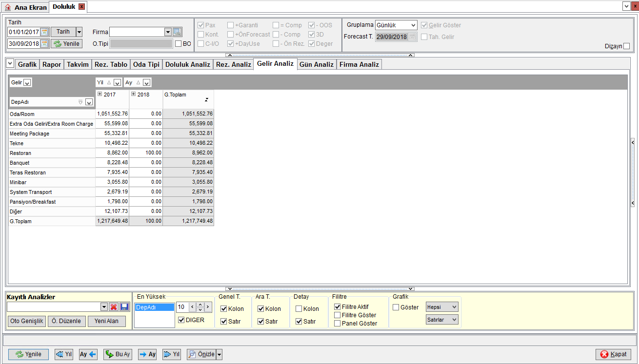The width and height of the screenshot is (639, 364).
Task: Enable the Grafik Göster checkbox
Action: coord(396,307)
